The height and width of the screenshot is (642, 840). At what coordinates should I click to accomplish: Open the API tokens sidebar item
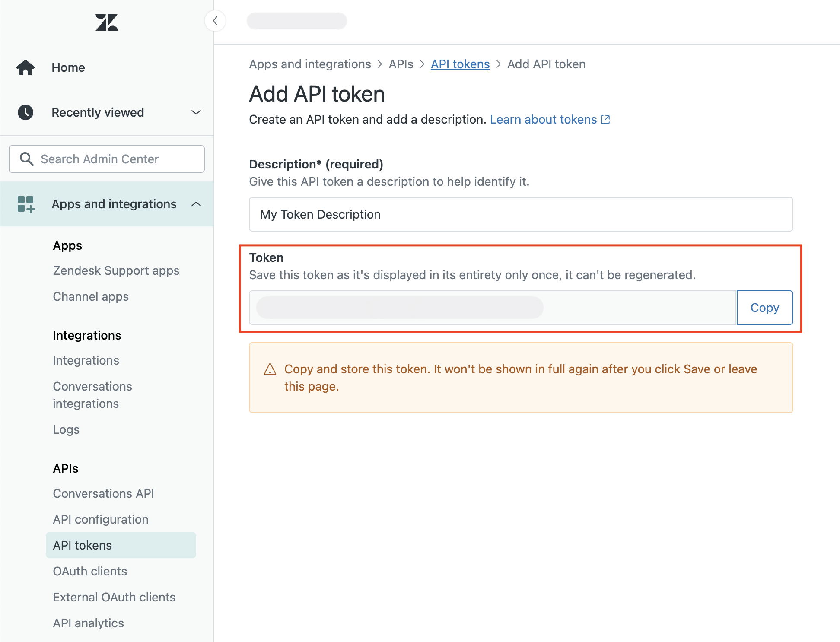(x=82, y=545)
